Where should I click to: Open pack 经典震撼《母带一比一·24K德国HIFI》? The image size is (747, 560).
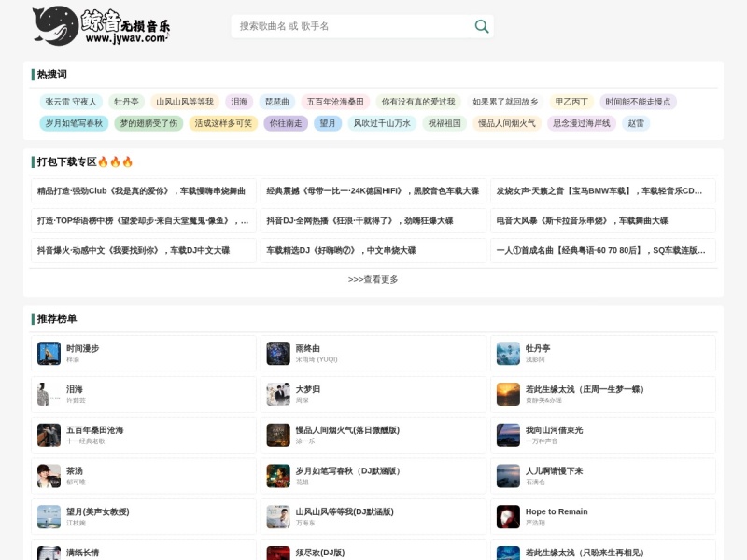click(x=373, y=191)
